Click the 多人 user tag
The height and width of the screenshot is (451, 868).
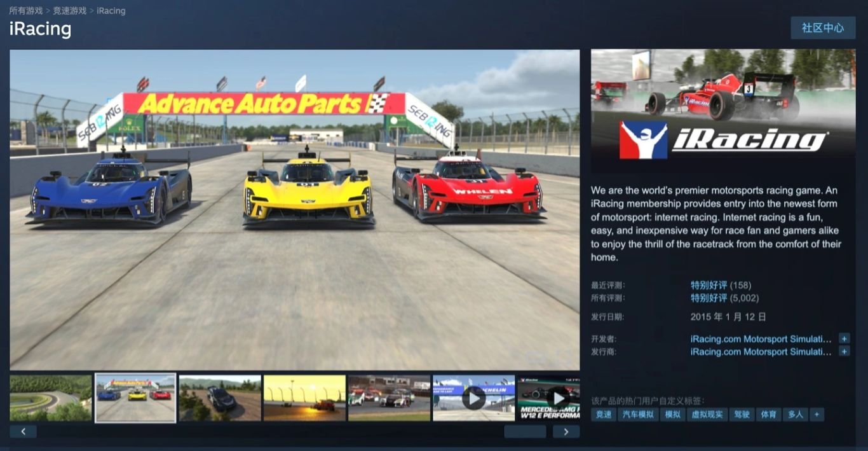coord(796,414)
